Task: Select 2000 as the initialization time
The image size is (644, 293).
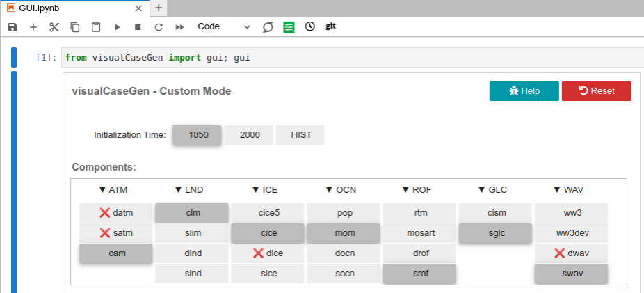Action: click(250, 135)
